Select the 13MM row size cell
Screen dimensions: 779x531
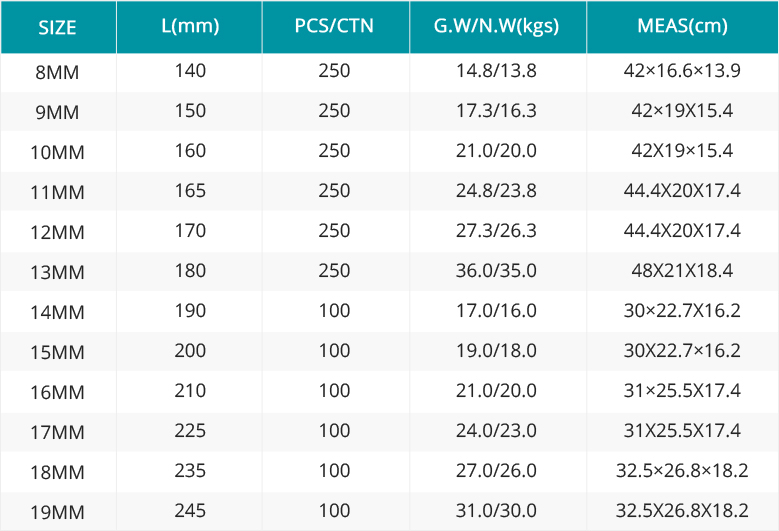pyautogui.click(x=58, y=272)
